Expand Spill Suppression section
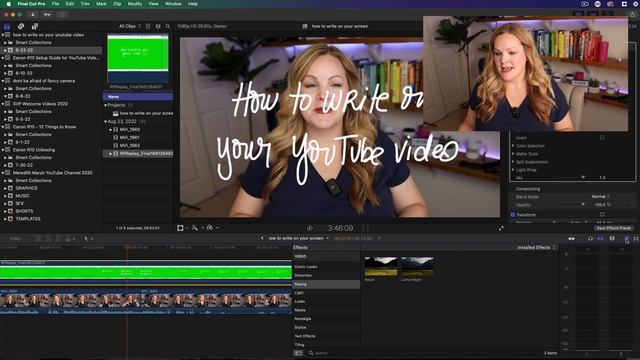The width and height of the screenshot is (640, 360). 513,162
